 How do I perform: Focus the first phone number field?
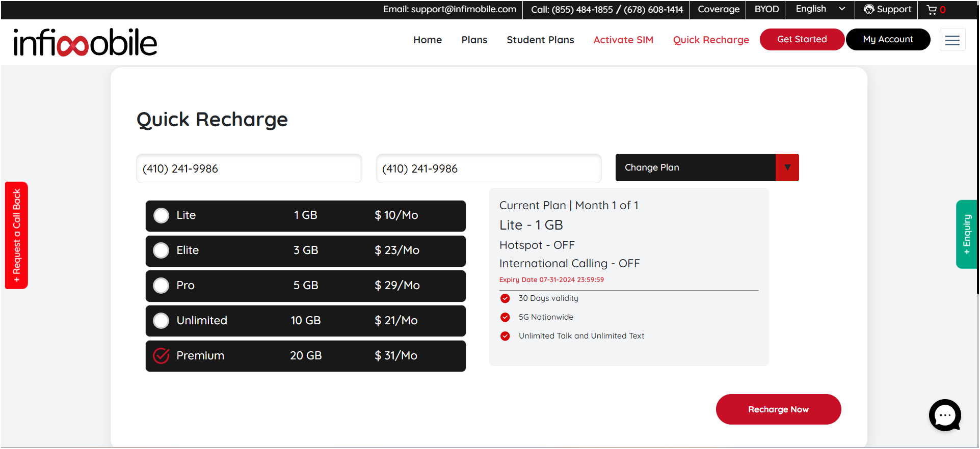click(249, 169)
